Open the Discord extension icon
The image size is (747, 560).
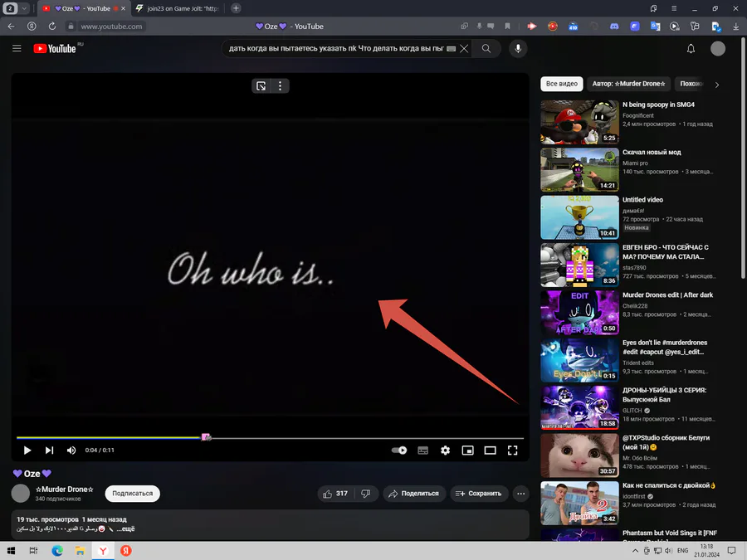(614, 27)
